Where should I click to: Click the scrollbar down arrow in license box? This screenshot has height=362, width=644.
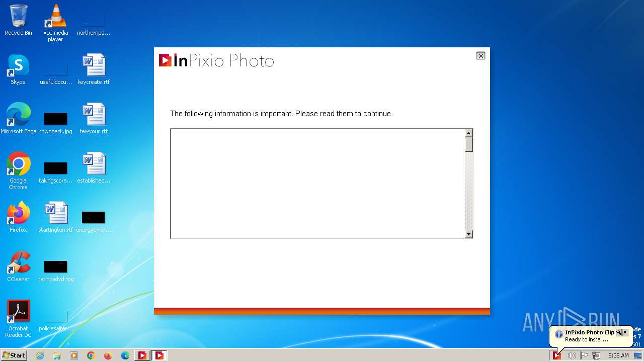(468, 234)
